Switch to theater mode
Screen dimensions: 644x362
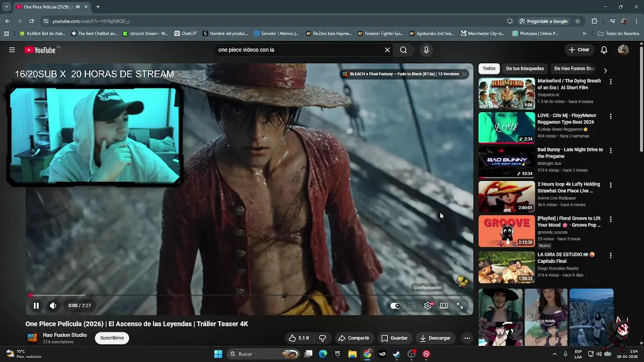(444, 306)
